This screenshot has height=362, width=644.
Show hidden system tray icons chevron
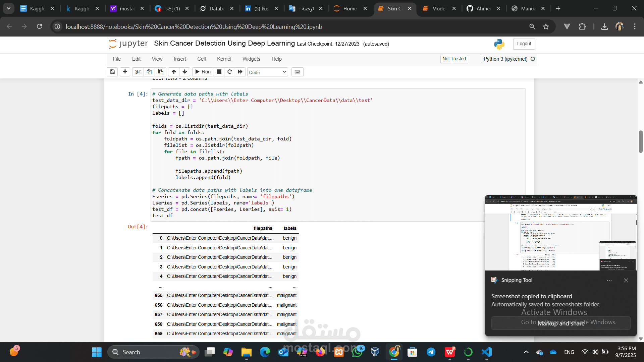(526, 352)
